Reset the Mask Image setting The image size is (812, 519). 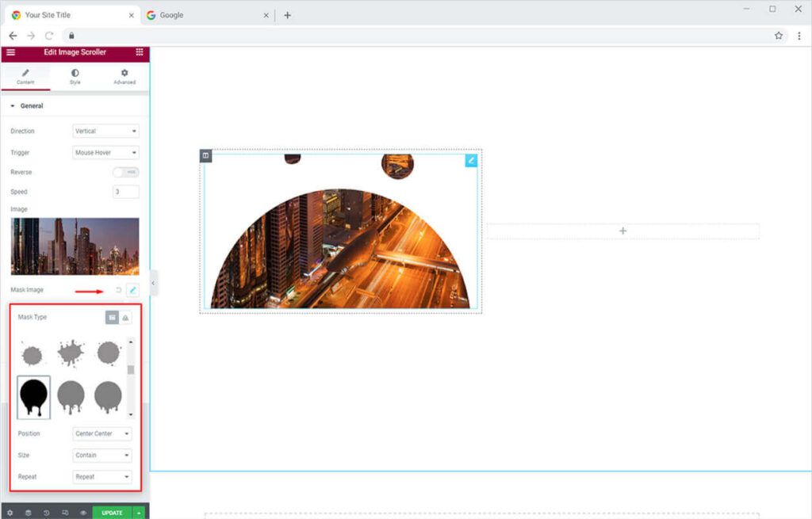coord(119,291)
